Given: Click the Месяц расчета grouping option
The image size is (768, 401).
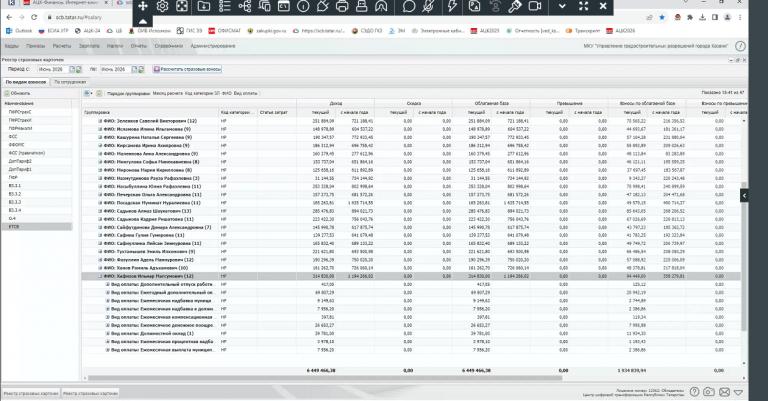Looking at the screenshot, I should coord(168,93).
